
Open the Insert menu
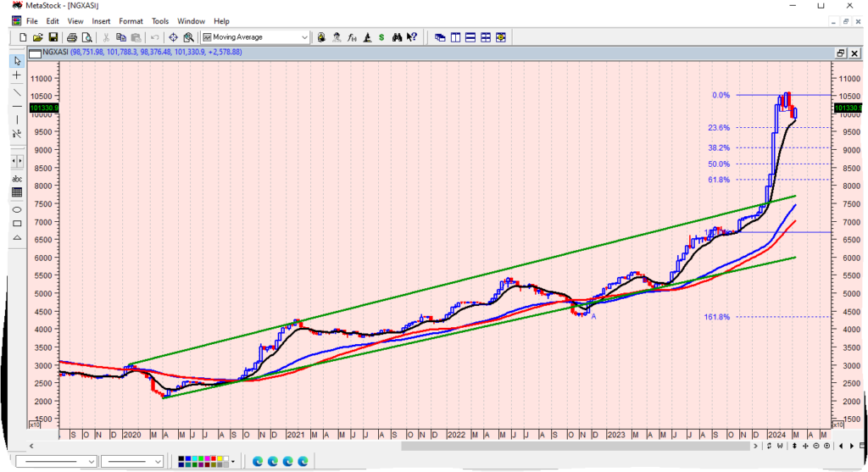(x=101, y=20)
